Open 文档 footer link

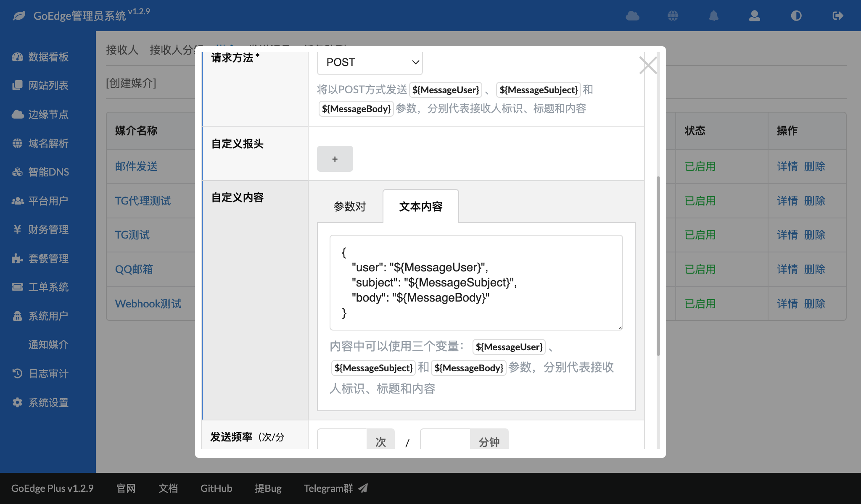coord(168,488)
